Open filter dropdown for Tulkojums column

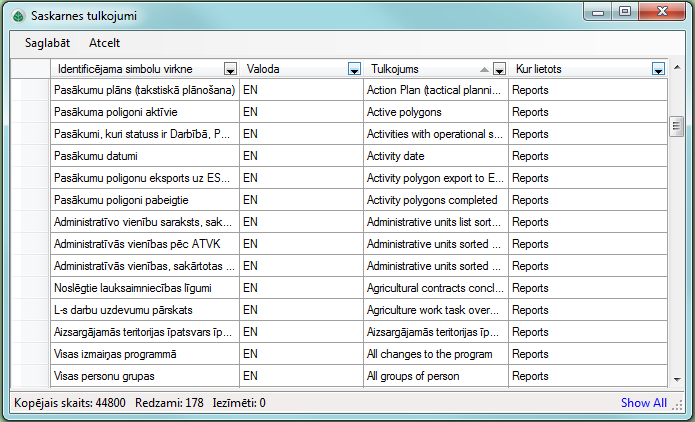[x=499, y=69]
